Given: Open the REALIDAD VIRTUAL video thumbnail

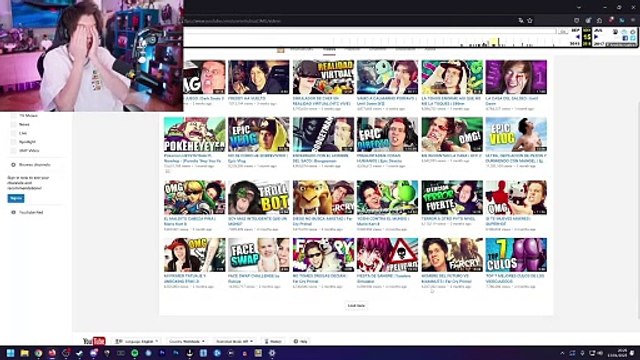Looking at the screenshot, I should [323, 77].
